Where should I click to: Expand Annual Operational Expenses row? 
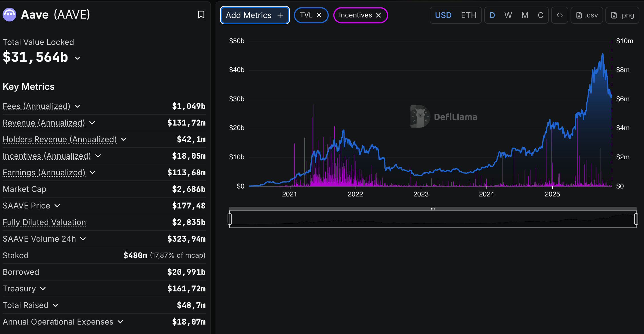tap(120, 322)
